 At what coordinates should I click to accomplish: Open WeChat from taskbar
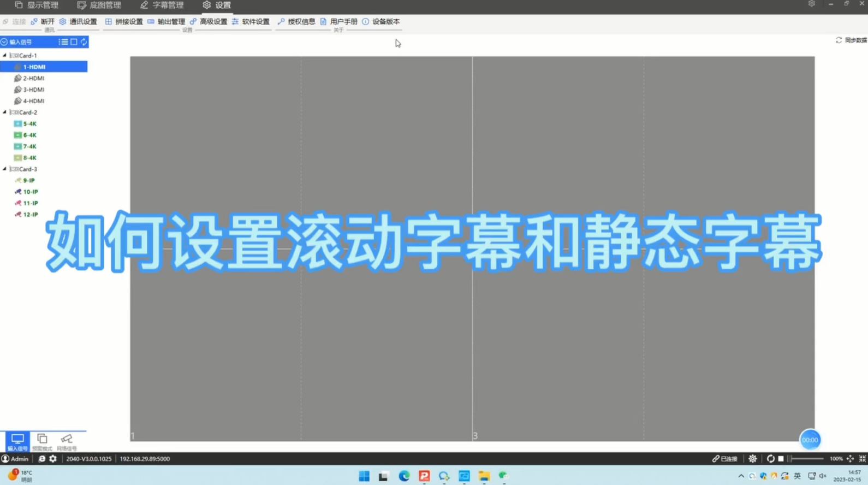(503, 476)
